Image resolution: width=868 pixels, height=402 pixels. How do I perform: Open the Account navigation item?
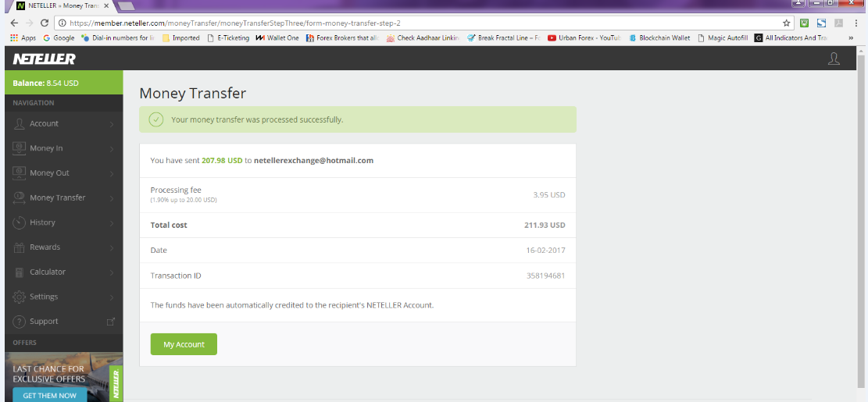tap(63, 124)
